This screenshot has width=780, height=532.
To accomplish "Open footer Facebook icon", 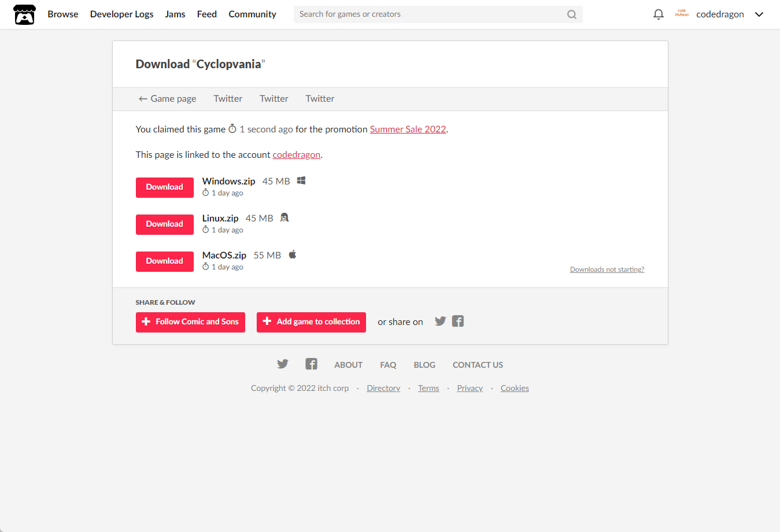I will tap(311, 364).
